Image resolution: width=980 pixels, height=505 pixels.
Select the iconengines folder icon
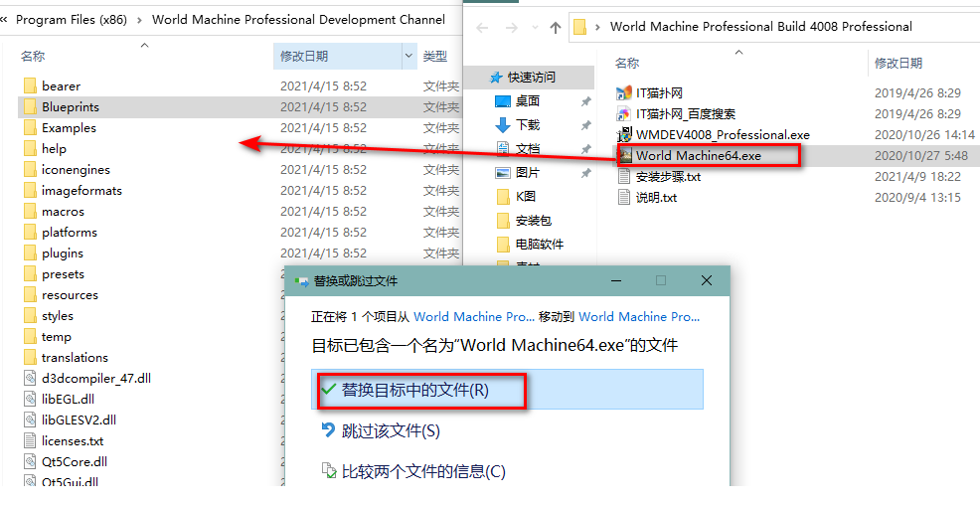pos(30,169)
